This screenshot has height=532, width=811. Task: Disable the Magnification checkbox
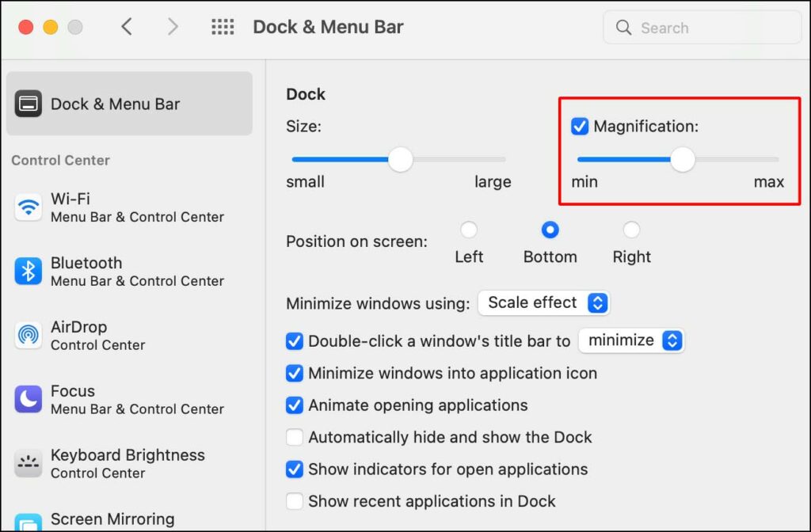pos(580,127)
